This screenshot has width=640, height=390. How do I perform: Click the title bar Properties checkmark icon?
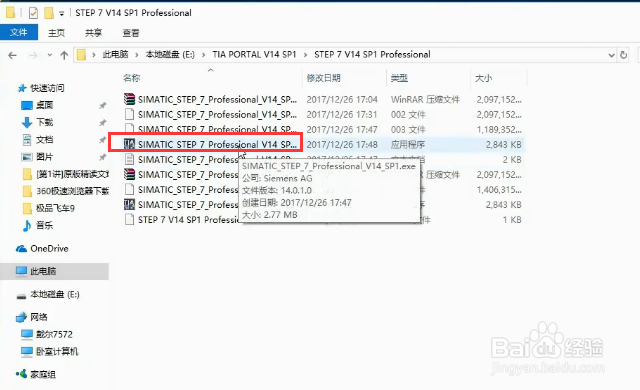pos(33,13)
